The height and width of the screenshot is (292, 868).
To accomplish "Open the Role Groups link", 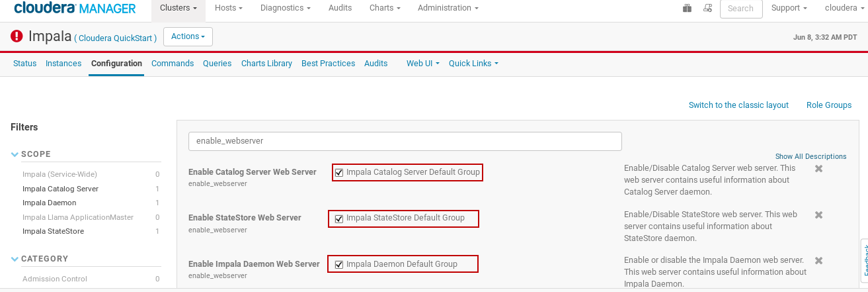I will point(829,105).
